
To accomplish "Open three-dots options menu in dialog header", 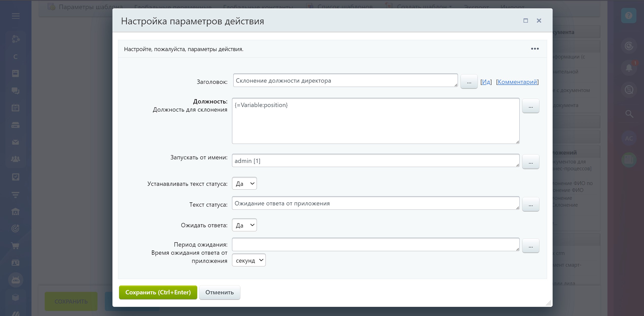I will [x=535, y=49].
